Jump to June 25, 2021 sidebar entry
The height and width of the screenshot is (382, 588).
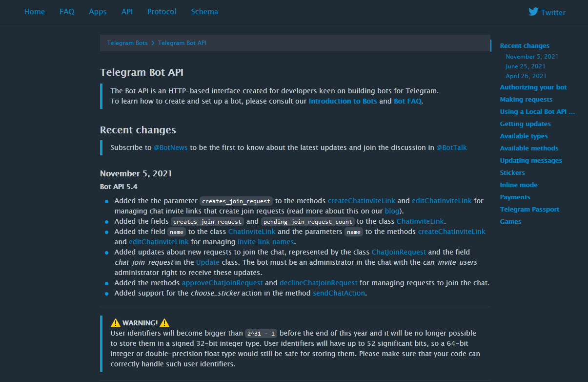(526, 66)
